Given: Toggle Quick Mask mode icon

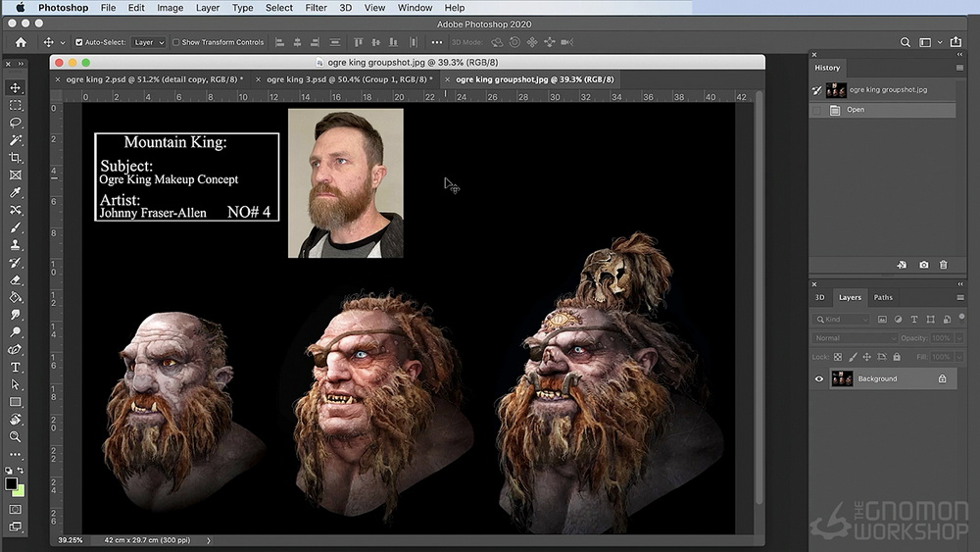Looking at the screenshot, I should (x=16, y=510).
